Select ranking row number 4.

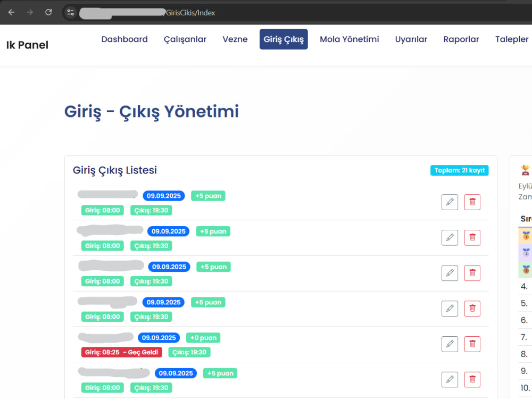click(525, 286)
